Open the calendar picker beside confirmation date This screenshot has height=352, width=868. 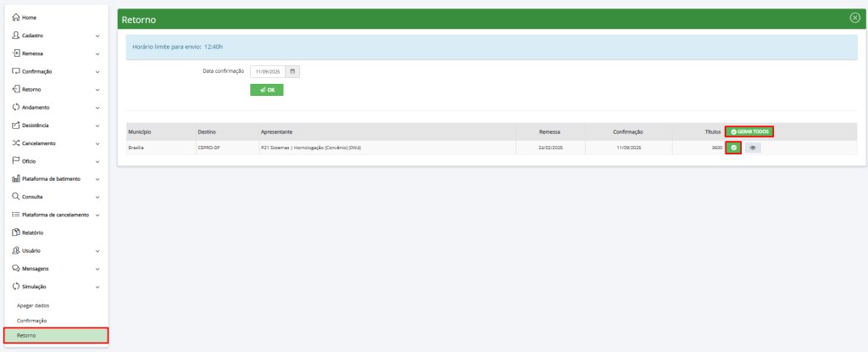click(292, 71)
